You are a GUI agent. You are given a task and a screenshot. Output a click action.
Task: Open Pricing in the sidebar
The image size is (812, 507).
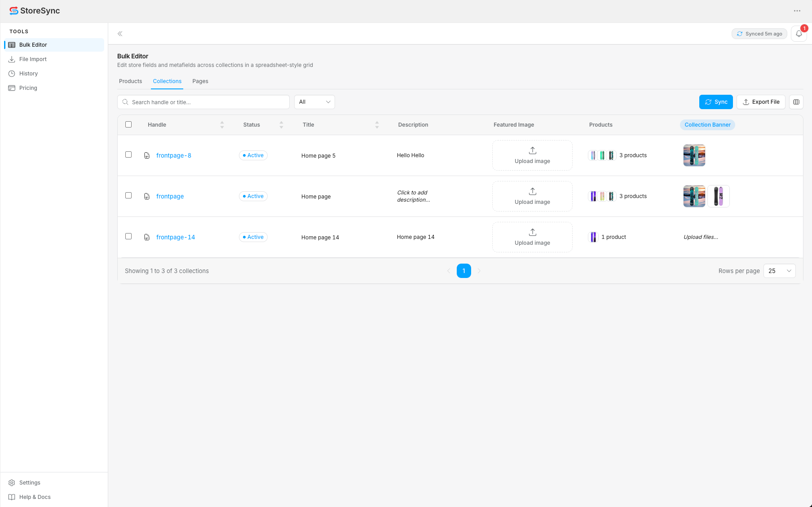coord(54,88)
